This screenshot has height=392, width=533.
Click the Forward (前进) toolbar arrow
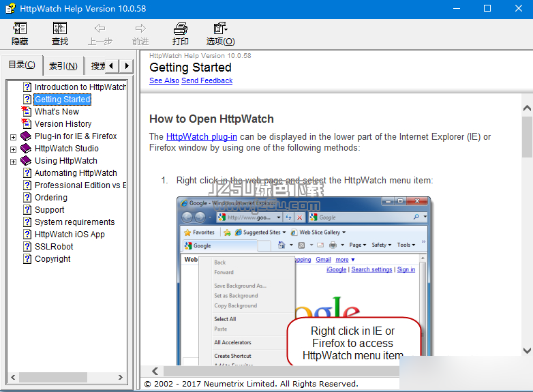click(140, 28)
